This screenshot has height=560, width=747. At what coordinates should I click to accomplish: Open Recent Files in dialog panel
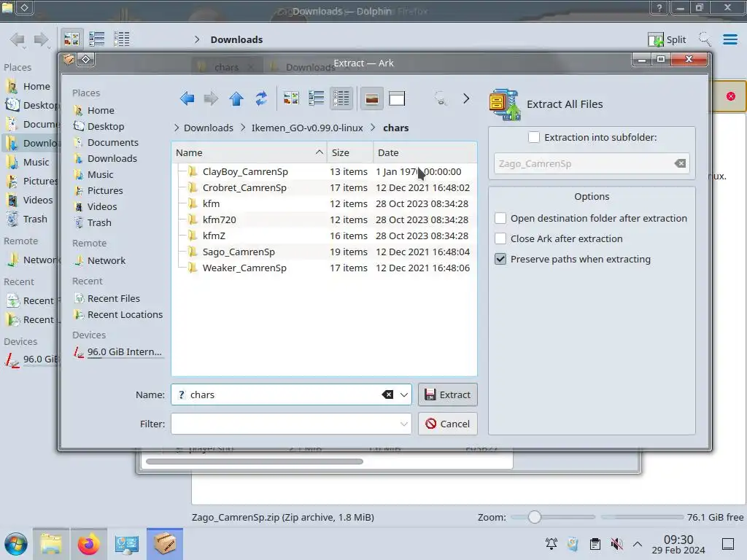(x=113, y=298)
